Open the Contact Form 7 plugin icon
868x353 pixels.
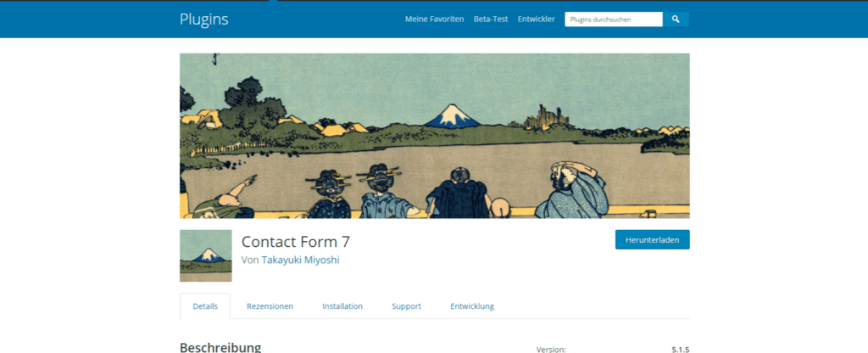coord(206,255)
